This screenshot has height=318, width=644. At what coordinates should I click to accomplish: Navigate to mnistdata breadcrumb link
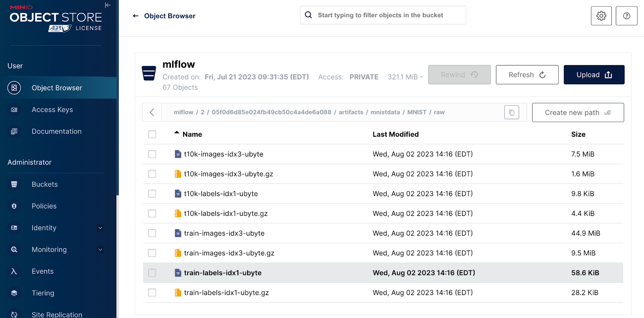click(x=385, y=112)
